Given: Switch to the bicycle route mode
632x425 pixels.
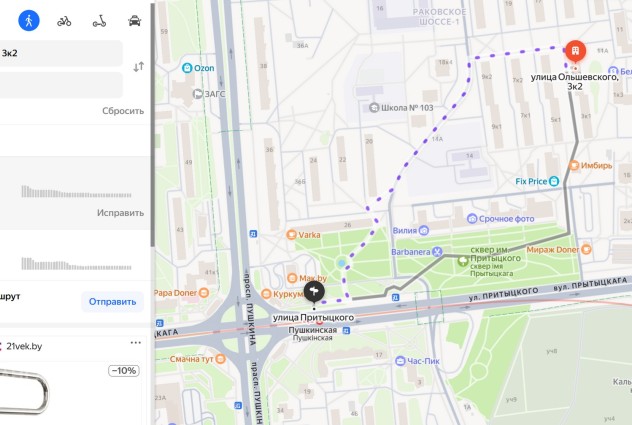Looking at the screenshot, I should point(64,21).
